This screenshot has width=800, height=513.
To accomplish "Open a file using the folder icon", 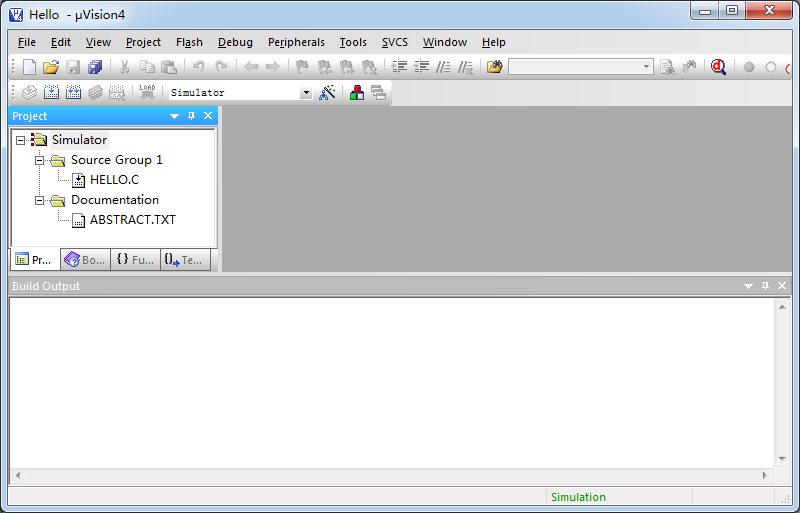I will click(51, 67).
